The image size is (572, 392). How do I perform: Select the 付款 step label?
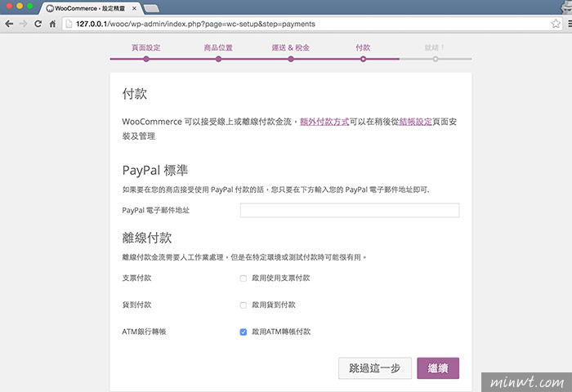[x=363, y=47]
